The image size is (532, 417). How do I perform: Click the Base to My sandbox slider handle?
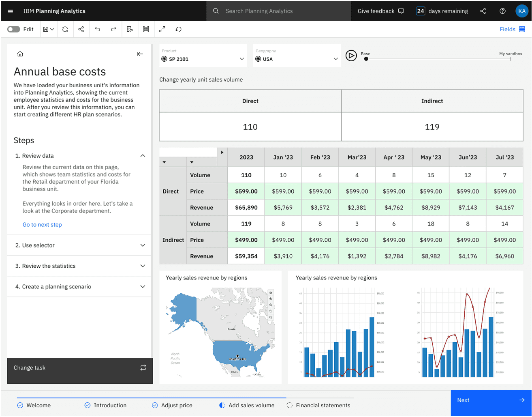point(366,59)
